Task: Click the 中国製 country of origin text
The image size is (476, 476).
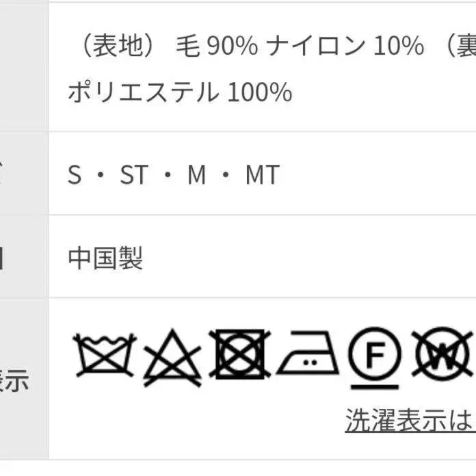Action: [x=105, y=259]
